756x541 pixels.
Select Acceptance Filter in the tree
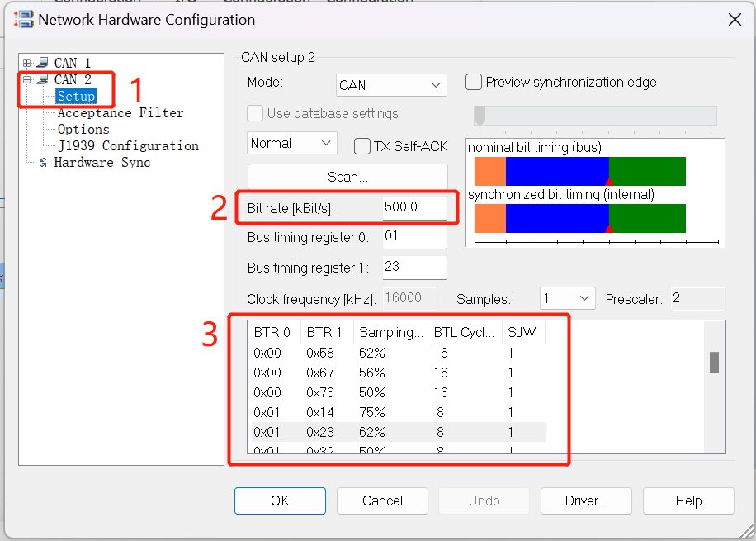tap(120, 113)
